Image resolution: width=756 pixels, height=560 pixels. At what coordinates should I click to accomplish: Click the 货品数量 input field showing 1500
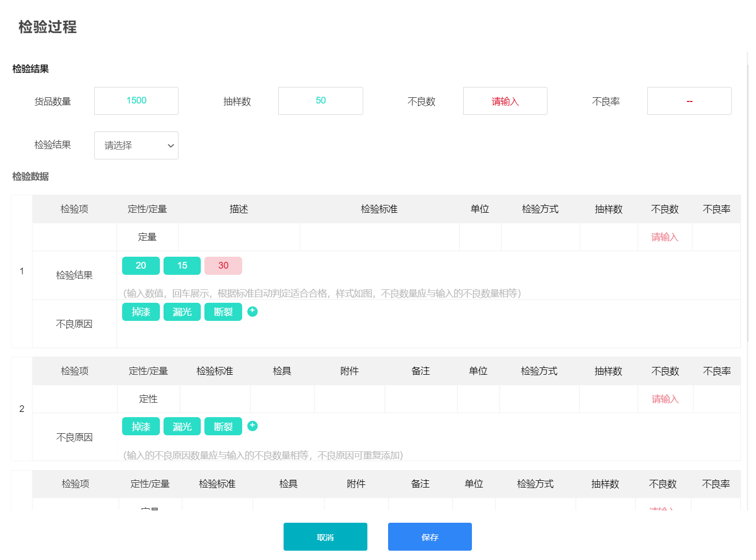coord(136,101)
